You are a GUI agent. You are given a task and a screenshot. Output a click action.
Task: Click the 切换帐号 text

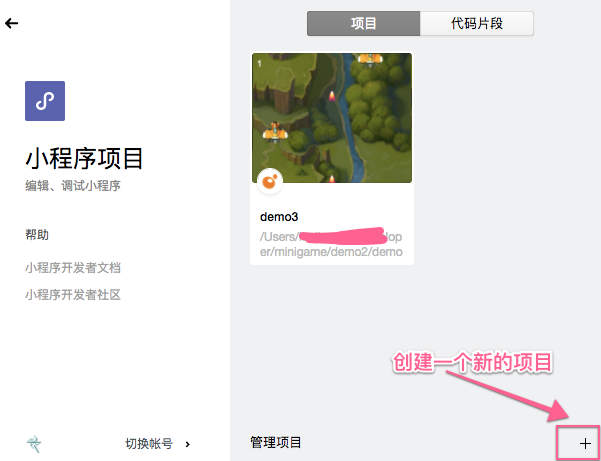(149, 444)
